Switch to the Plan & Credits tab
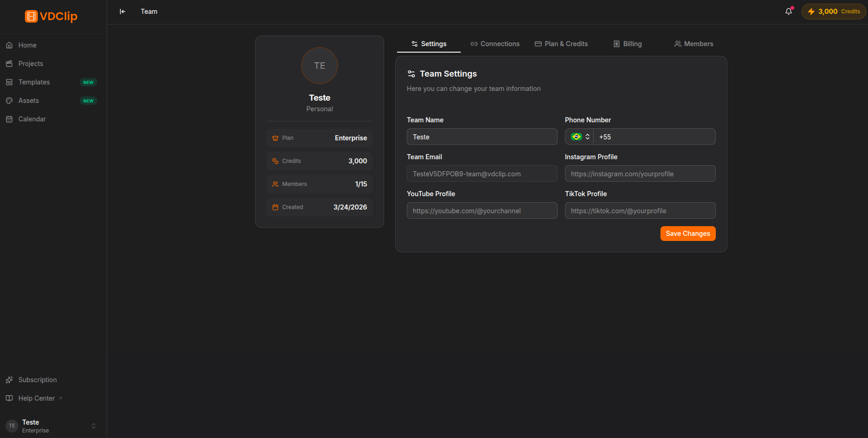This screenshot has height=438, width=868. pos(561,44)
